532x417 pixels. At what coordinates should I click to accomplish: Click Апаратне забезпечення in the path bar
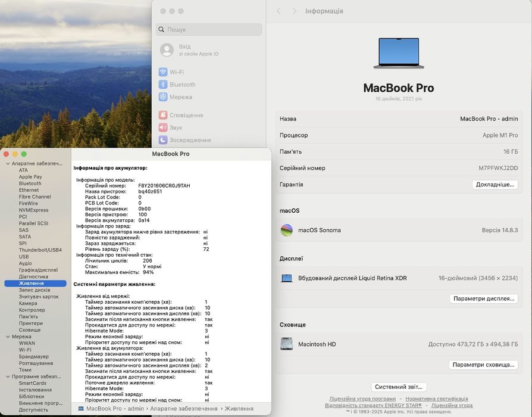pos(183,409)
